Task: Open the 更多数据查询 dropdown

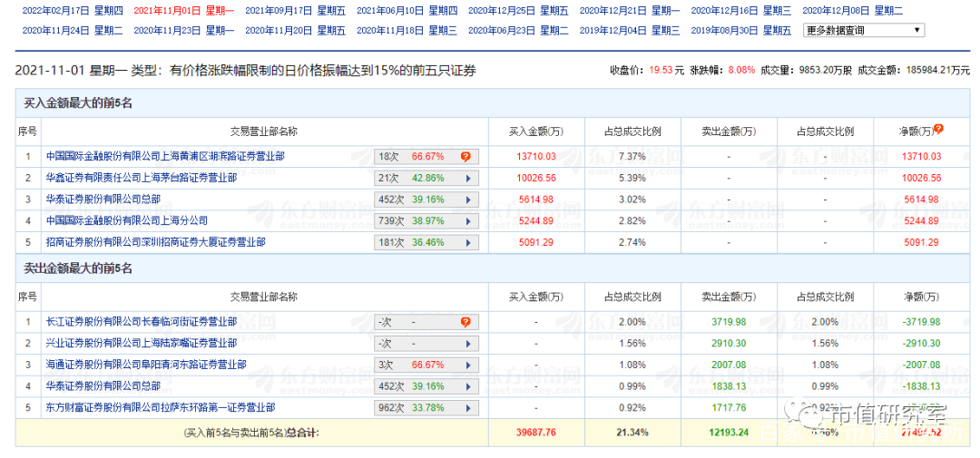Action: (864, 30)
